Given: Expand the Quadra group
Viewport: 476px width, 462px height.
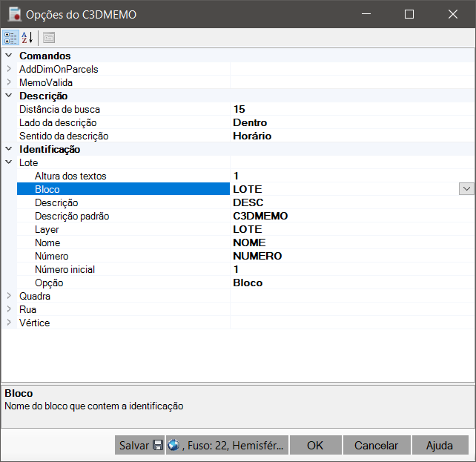Looking at the screenshot, I should point(9,296).
